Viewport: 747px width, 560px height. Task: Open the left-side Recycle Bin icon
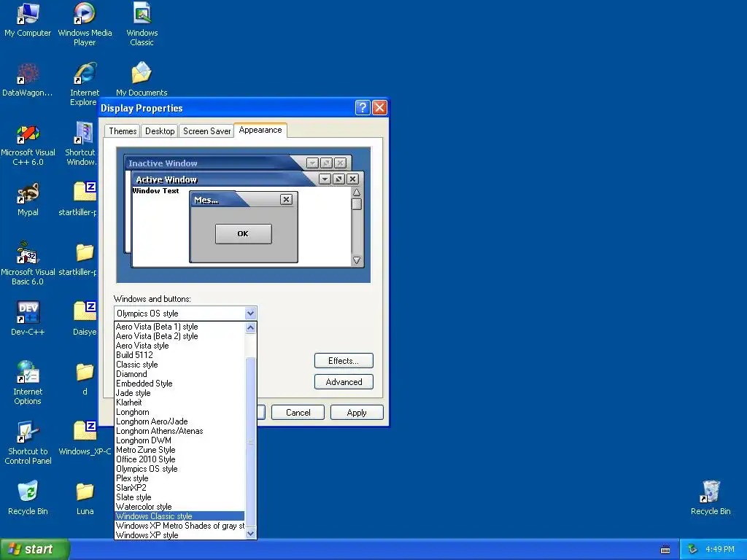pyautogui.click(x=28, y=497)
